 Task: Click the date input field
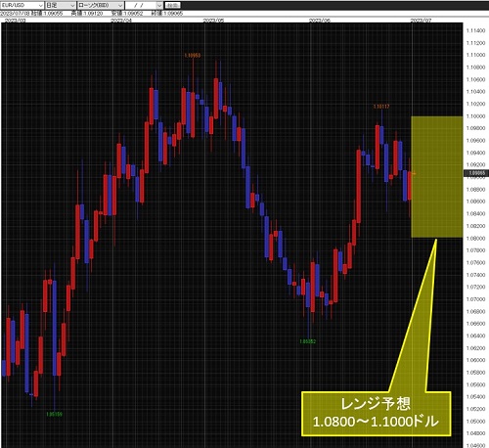[141, 5]
